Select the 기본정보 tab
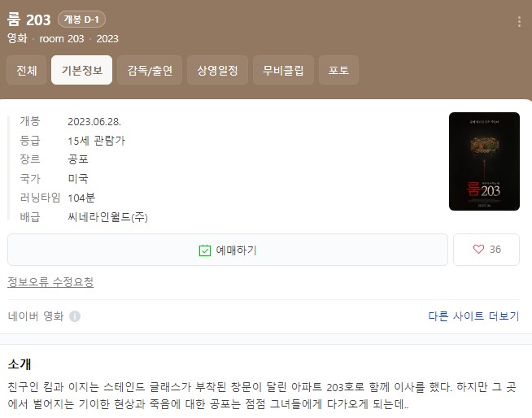 coord(82,70)
